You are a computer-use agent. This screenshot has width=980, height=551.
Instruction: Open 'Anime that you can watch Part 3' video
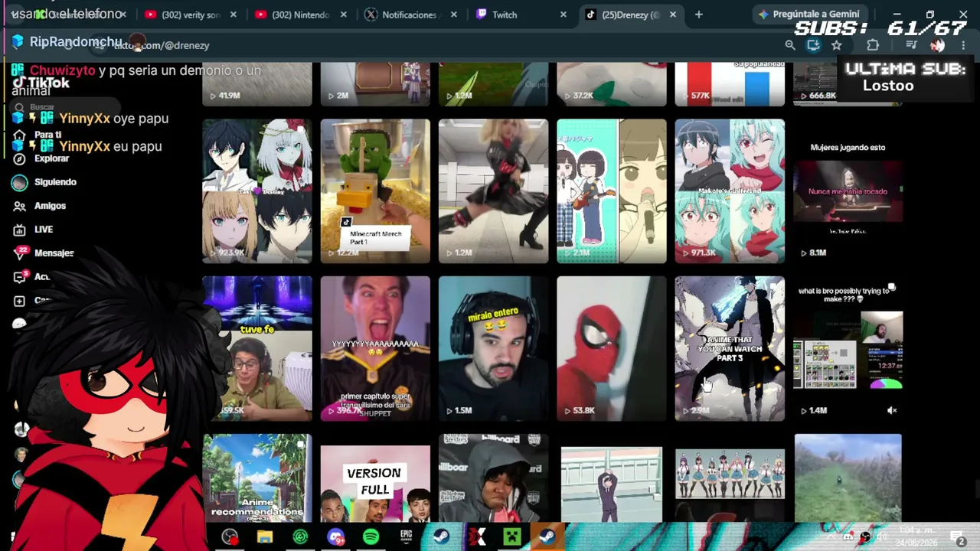click(730, 348)
